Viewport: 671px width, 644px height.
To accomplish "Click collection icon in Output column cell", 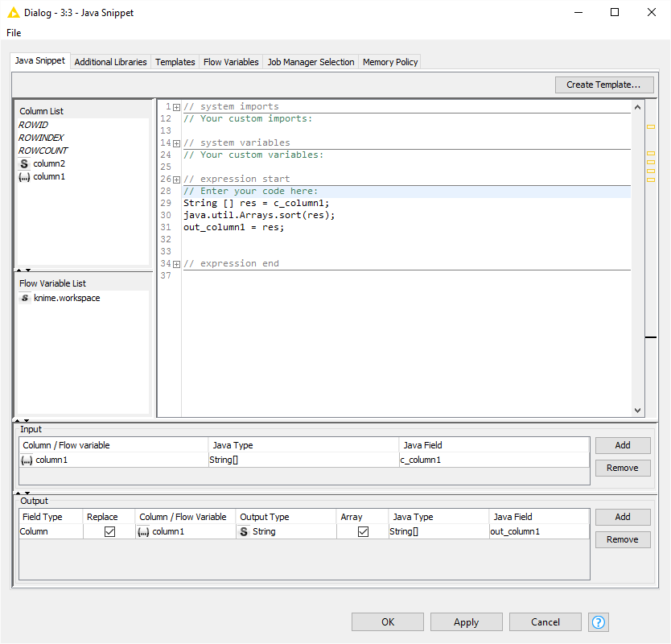I will coord(144,531).
